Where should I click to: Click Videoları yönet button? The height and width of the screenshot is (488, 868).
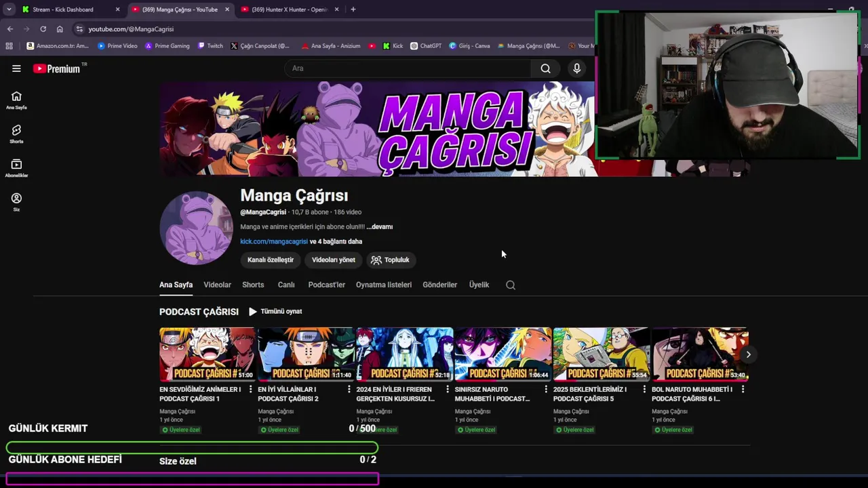click(334, 260)
